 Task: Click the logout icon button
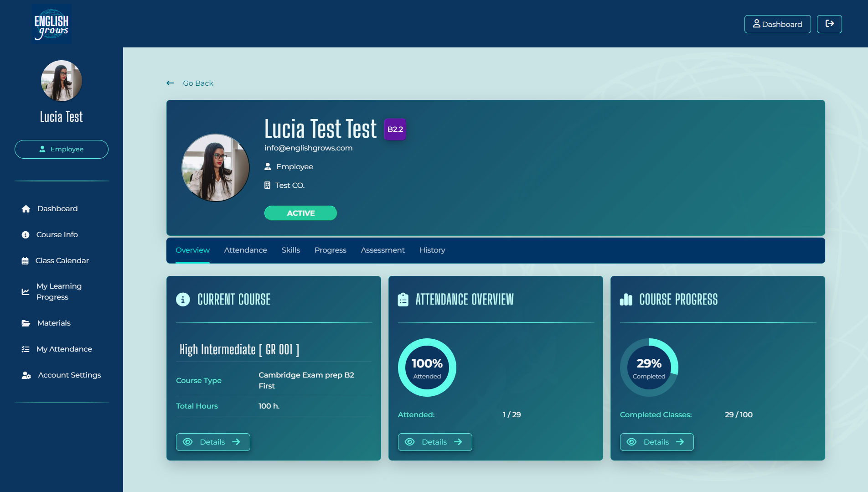tap(829, 24)
